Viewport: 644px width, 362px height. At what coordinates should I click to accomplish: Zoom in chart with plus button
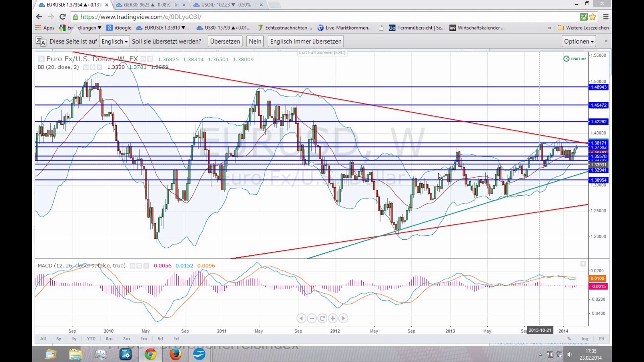[x=333, y=318]
